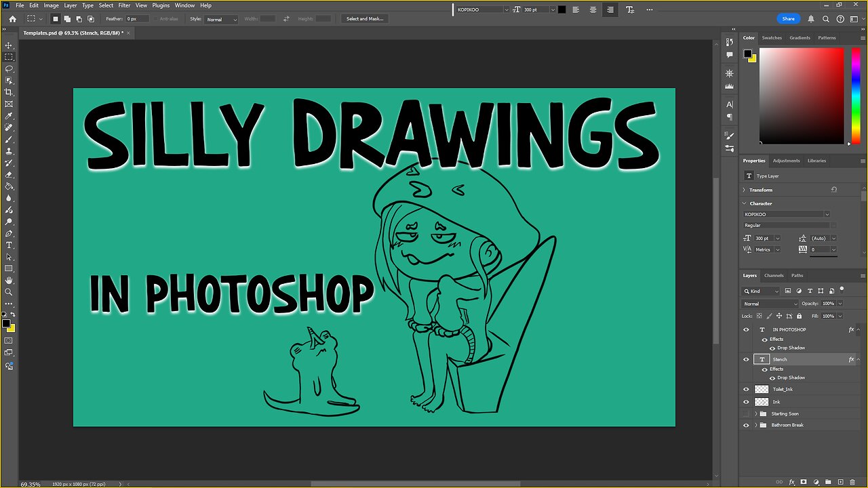Click the Home icon in options bar
Image resolution: width=868 pixels, height=488 pixels.
12,19
